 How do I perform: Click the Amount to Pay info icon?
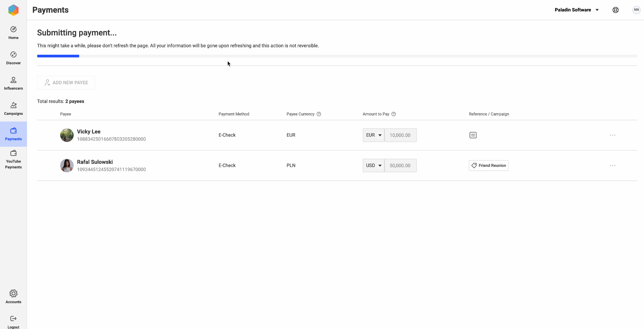pyautogui.click(x=394, y=114)
